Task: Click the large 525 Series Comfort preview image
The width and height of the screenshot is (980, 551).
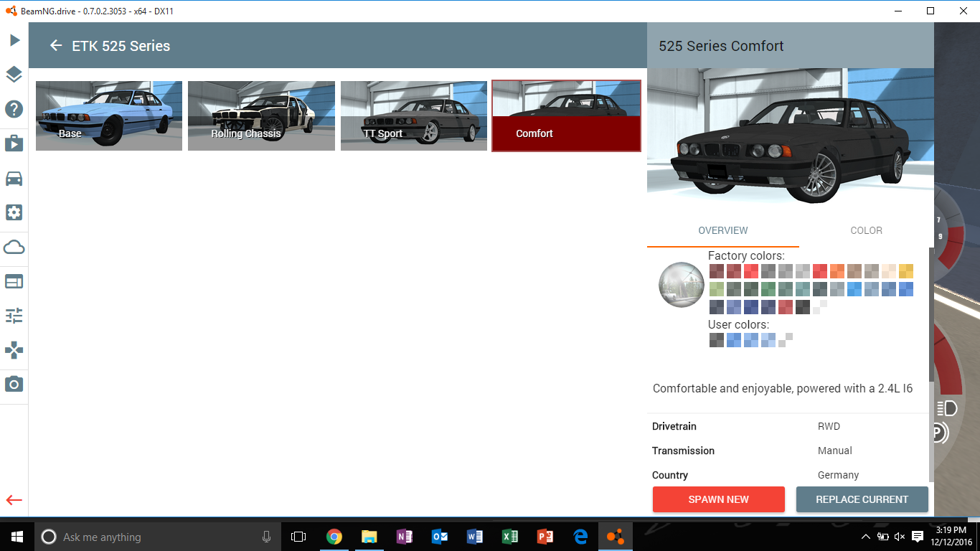Action: [791, 140]
